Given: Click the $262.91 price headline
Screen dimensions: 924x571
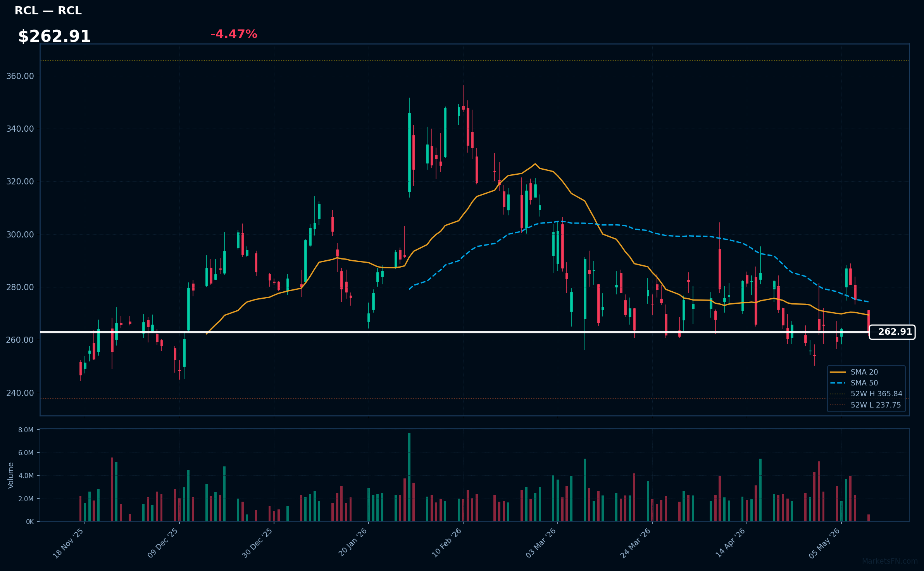Looking at the screenshot, I should (x=54, y=36).
